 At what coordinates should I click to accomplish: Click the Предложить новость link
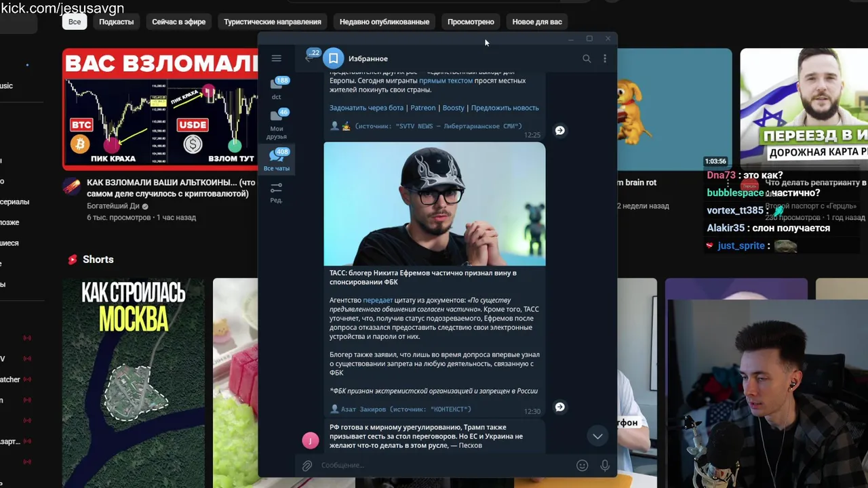pos(505,108)
